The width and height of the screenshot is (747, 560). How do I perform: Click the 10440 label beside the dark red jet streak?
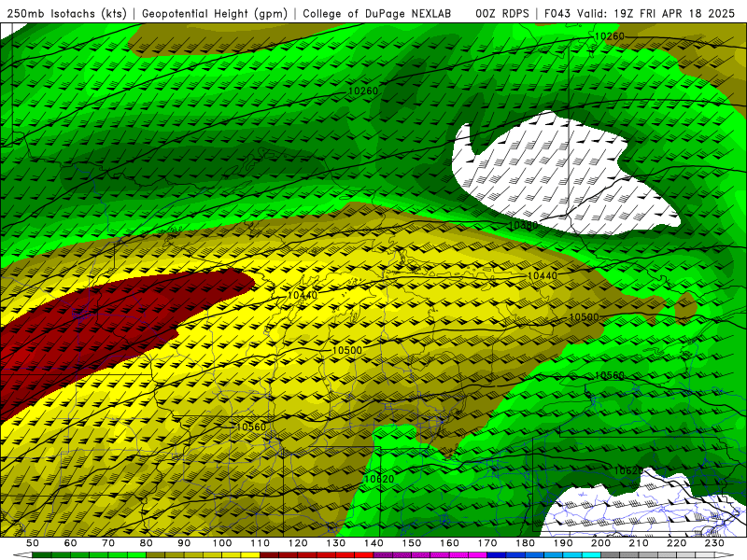pos(302,295)
